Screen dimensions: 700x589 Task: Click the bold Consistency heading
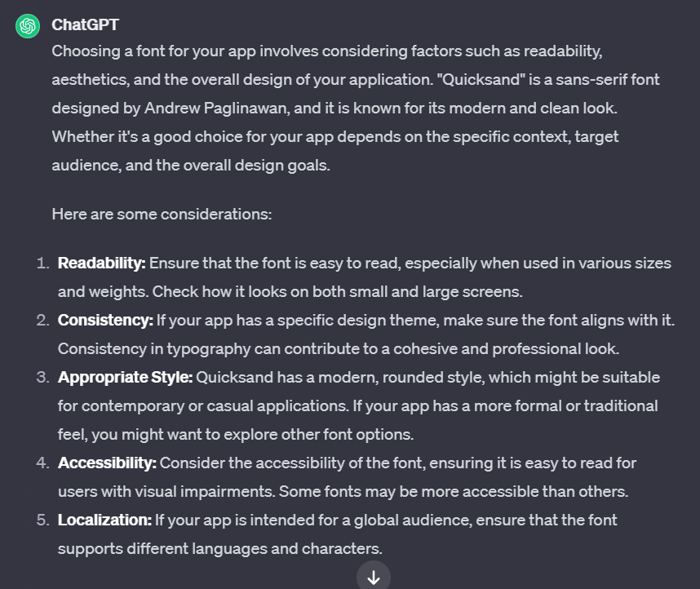[x=105, y=321]
